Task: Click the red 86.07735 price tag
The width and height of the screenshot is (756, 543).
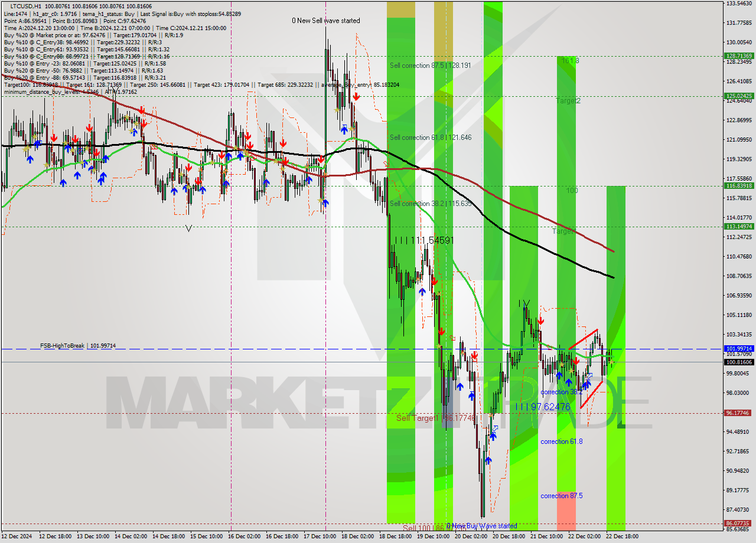Action: (x=739, y=524)
